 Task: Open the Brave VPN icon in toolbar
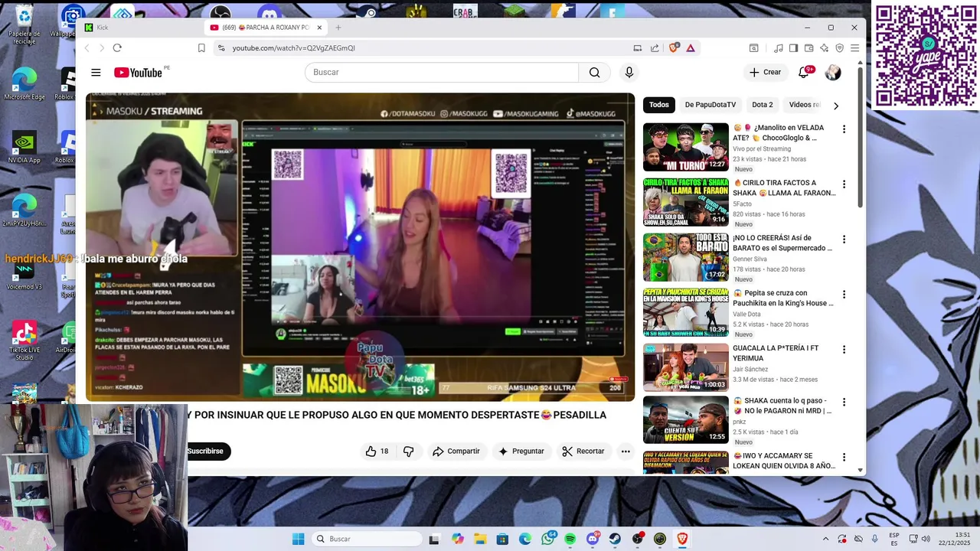839,47
